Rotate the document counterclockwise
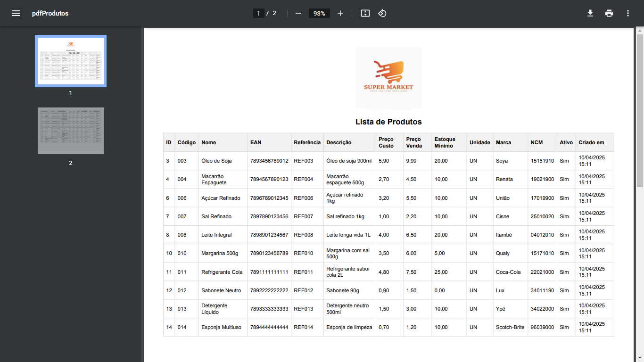This screenshot has height=362, width=644. (382, 13)
